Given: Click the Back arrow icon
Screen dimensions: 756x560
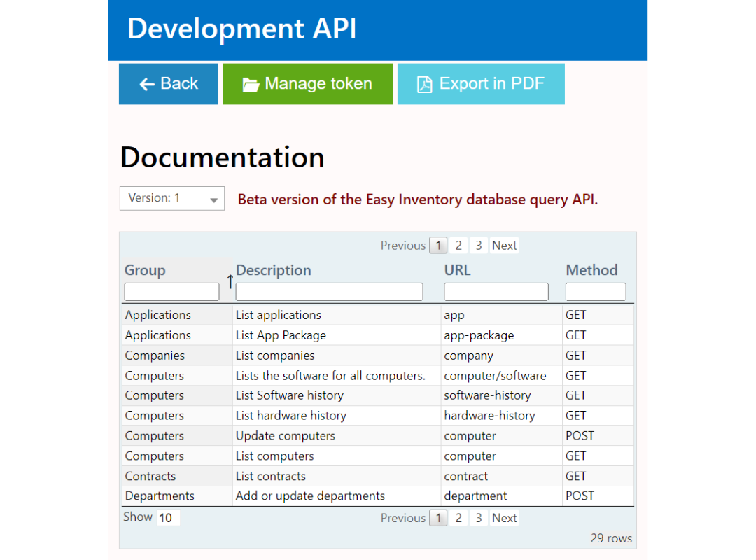Looking at the screenshot, I should tap(146, 84).
